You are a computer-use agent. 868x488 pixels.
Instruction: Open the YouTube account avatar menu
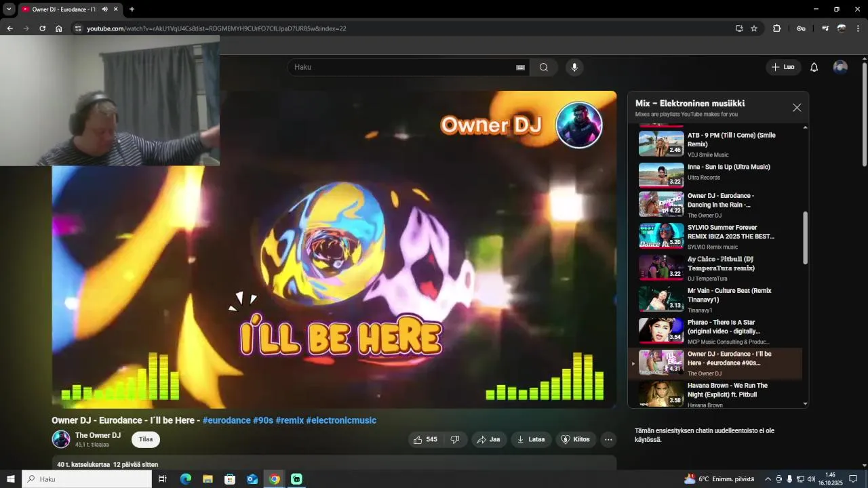[x=840, y=67]
